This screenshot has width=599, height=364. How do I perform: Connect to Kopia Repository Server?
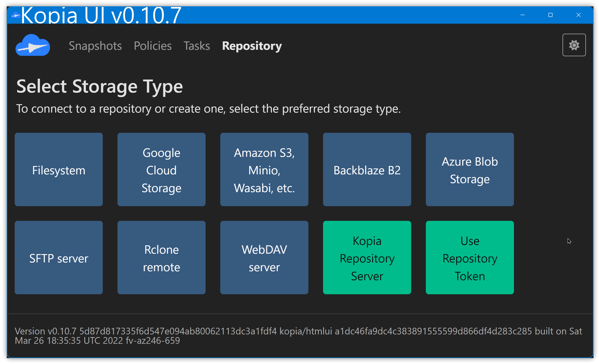pos(367,258)
